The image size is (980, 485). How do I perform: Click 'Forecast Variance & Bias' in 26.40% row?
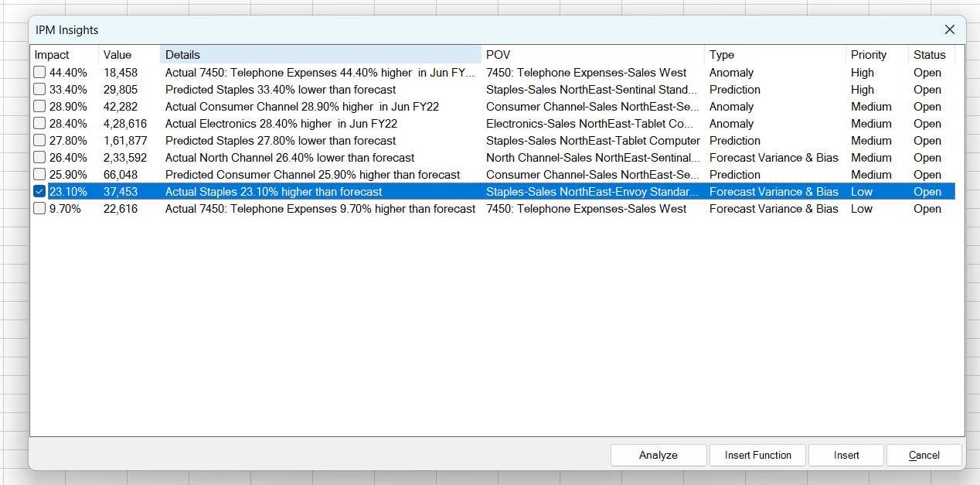coord(774,157)
